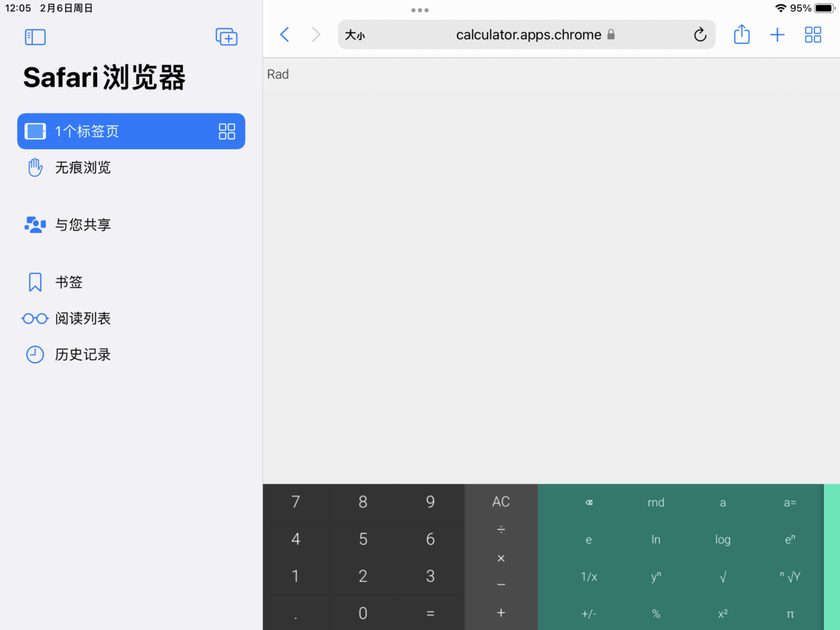Tap the square root key
The height and width of the screenshot is (630, 840).
click(723, 577)
